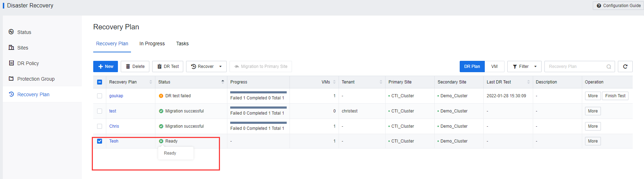Screen dimensions: 644x179
Task: Switch to the Tasks tab
Action: [x=182, y=44]
